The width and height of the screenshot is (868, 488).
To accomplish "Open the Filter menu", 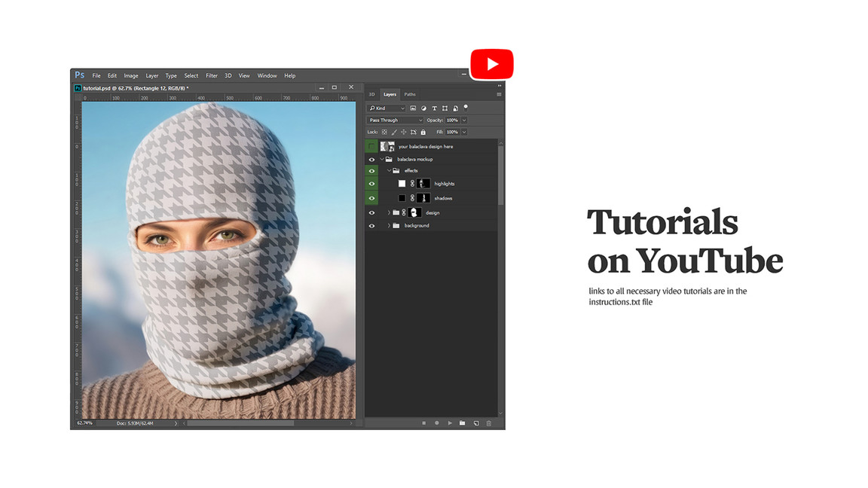I will (212, 76).
